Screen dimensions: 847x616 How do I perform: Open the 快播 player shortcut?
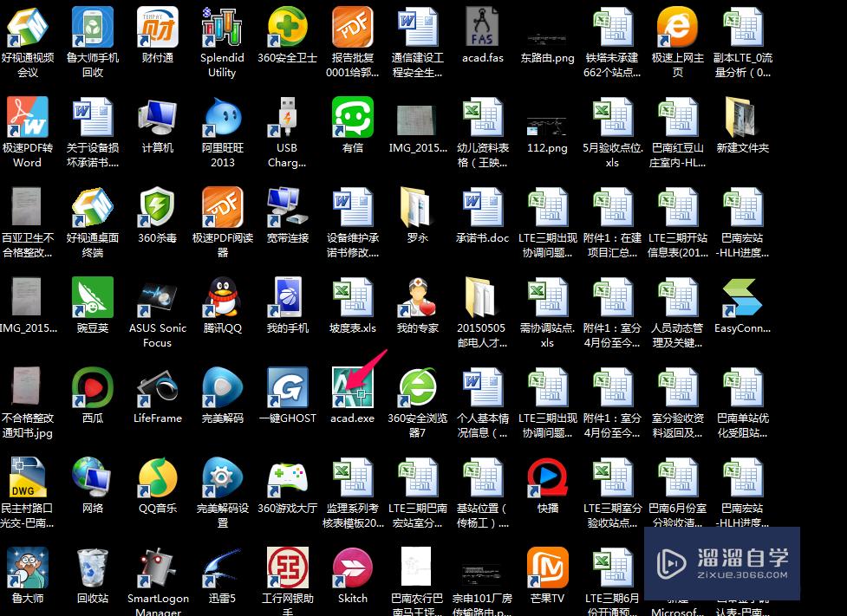(547, 477)
